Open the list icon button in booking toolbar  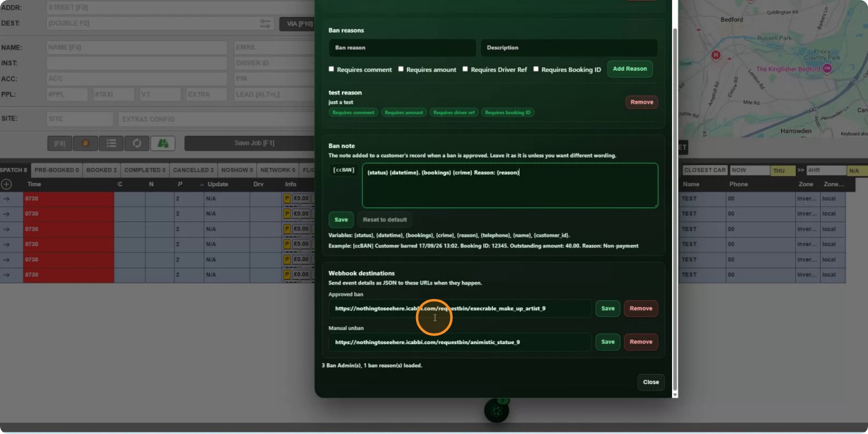[x=111, y=143]
